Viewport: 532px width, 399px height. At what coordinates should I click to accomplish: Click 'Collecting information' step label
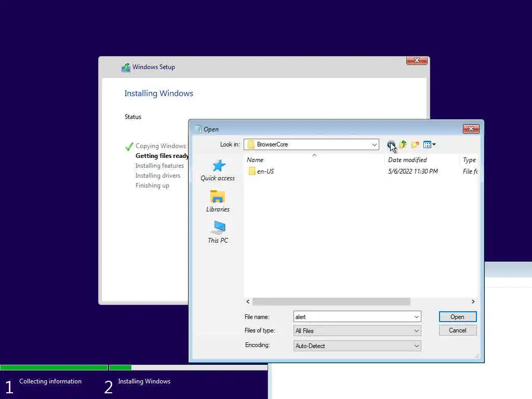click(x=50, y=381)
